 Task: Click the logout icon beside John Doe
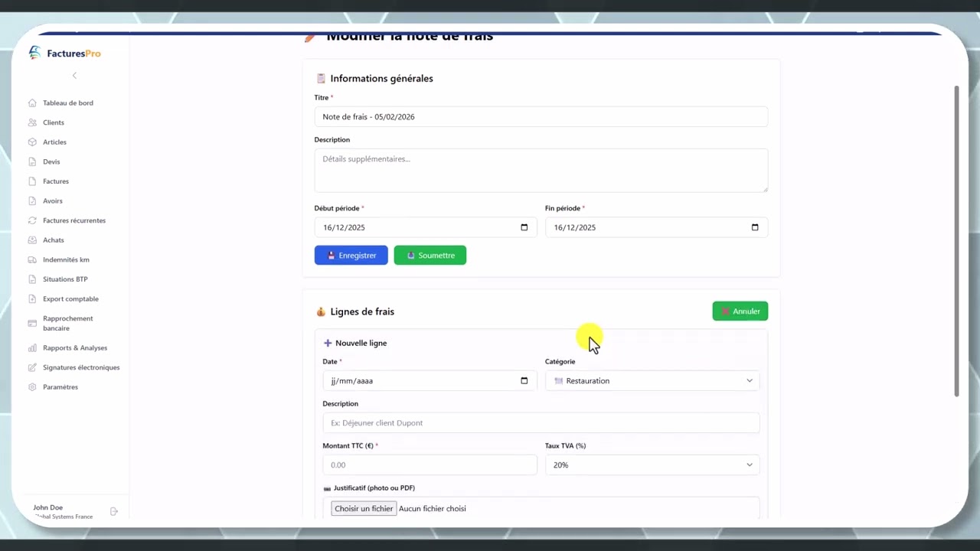(x=114, y=511)
